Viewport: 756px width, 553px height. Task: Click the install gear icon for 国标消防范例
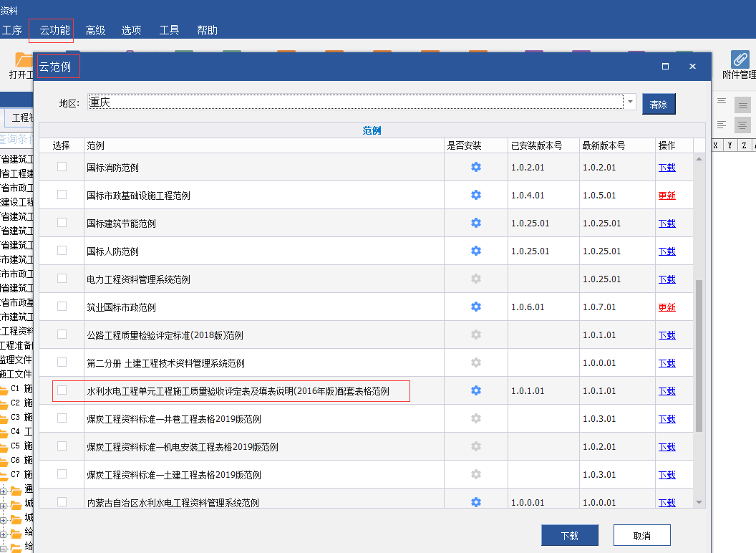pyautogui.click(x=476, y=167)
